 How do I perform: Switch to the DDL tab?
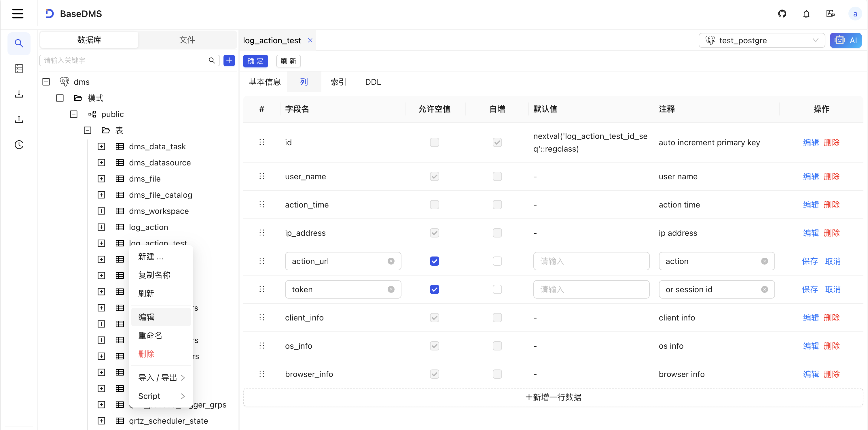(x=373, y=82)
